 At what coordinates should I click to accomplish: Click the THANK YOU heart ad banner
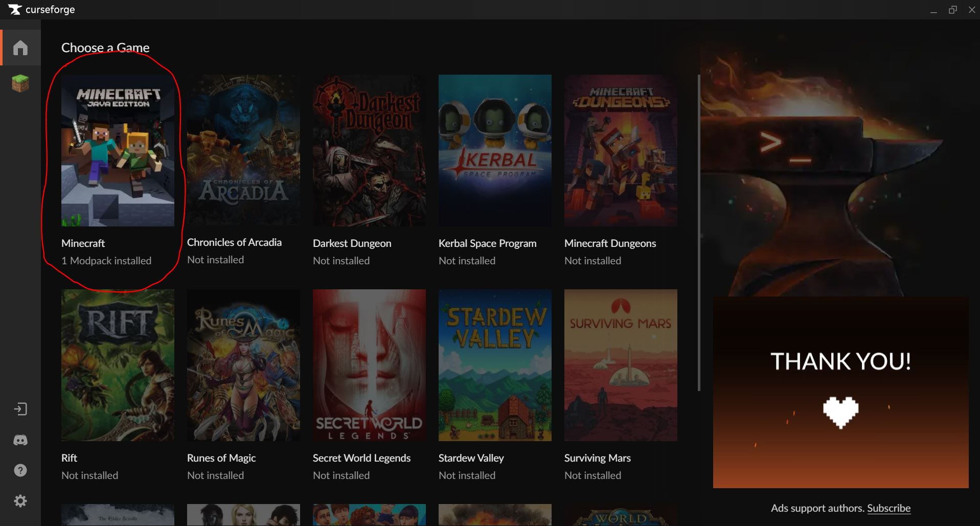(x=840, y=393)
